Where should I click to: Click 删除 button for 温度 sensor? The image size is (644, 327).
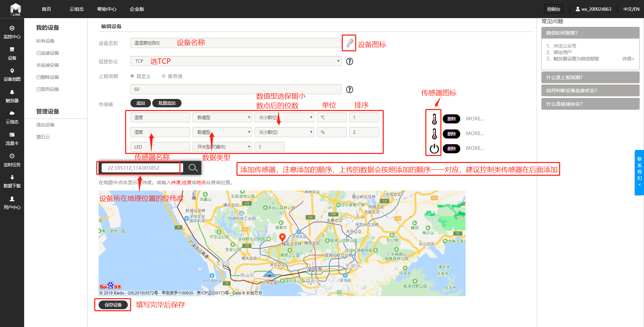tap(451, 119)
